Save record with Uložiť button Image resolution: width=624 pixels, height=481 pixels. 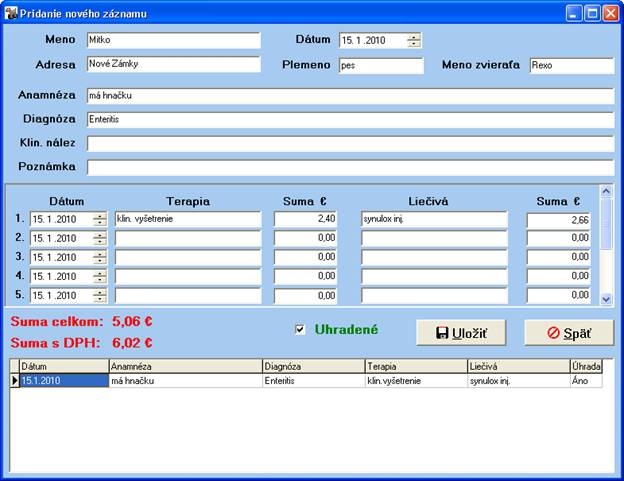pos(461,333)
